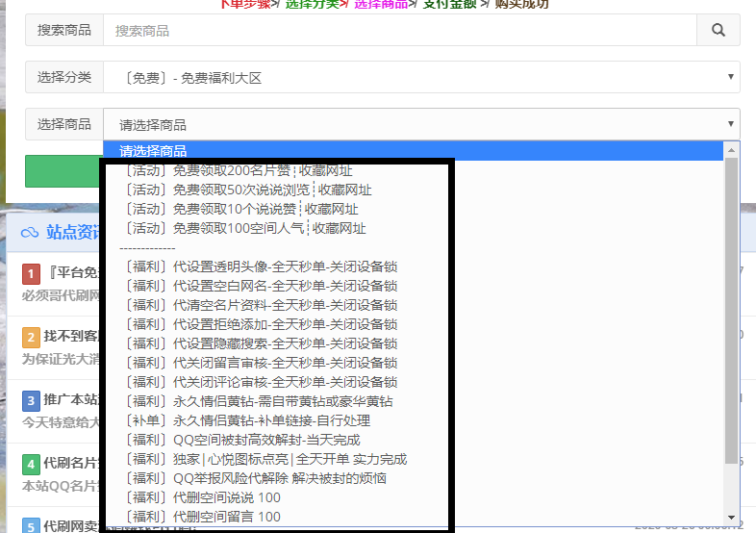Click the number 5 badge icon
This screenshot has width=756, height=533.
(x=31, y=525)
